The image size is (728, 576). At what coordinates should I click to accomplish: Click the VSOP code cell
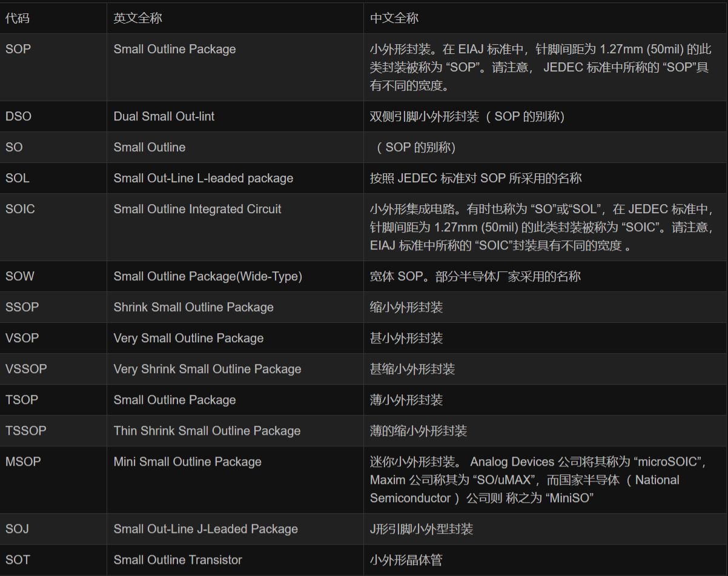(x=19, y=338)
